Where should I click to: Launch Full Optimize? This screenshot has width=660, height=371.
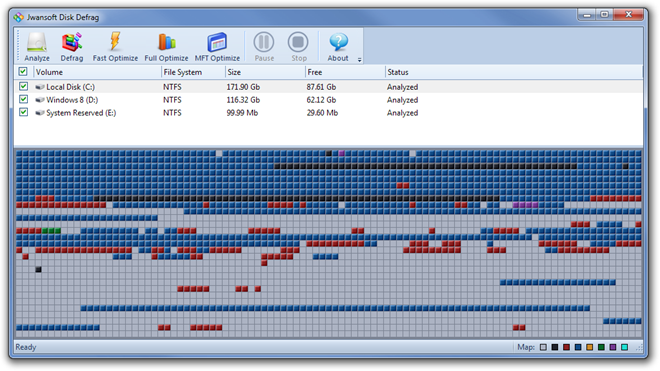pos(166,46)
